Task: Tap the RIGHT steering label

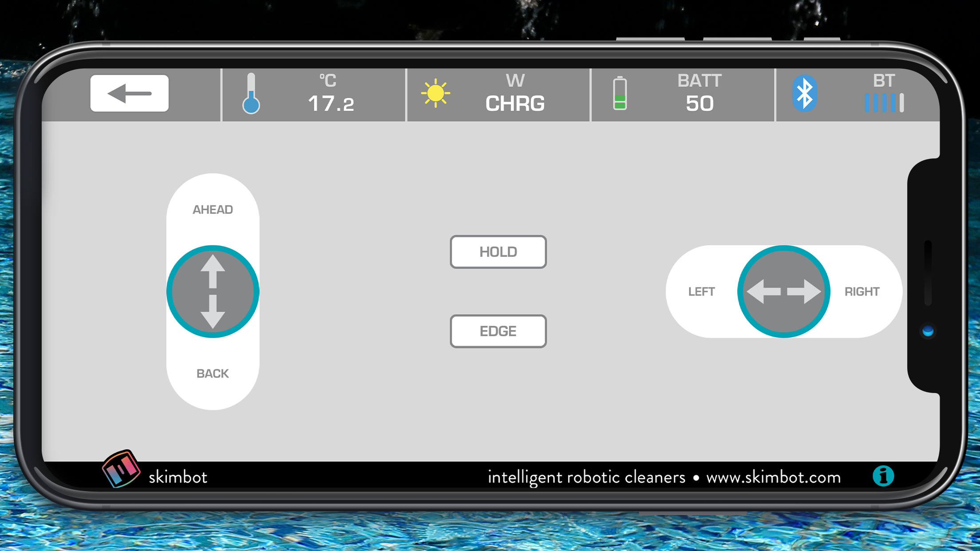Action: point(861,291)
